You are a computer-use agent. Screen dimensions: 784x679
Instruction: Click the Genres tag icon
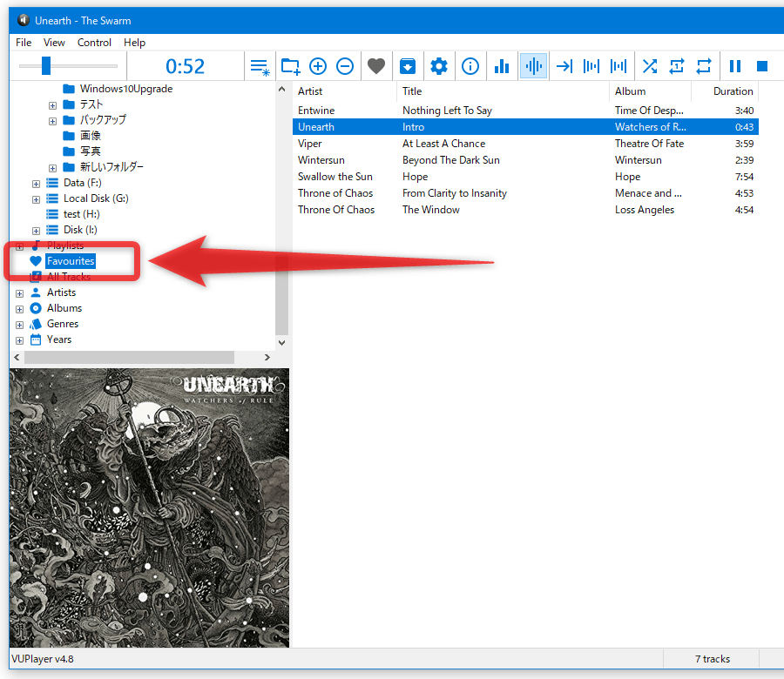[36, 324]
